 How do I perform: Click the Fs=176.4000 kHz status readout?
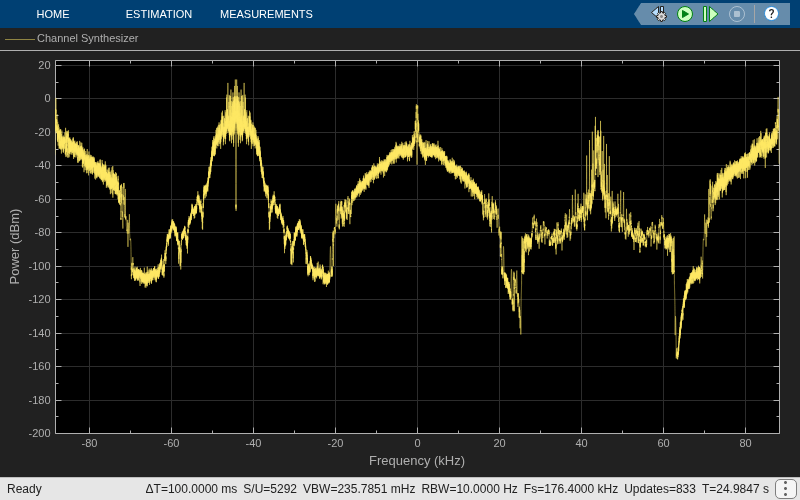tap(571, 489)
